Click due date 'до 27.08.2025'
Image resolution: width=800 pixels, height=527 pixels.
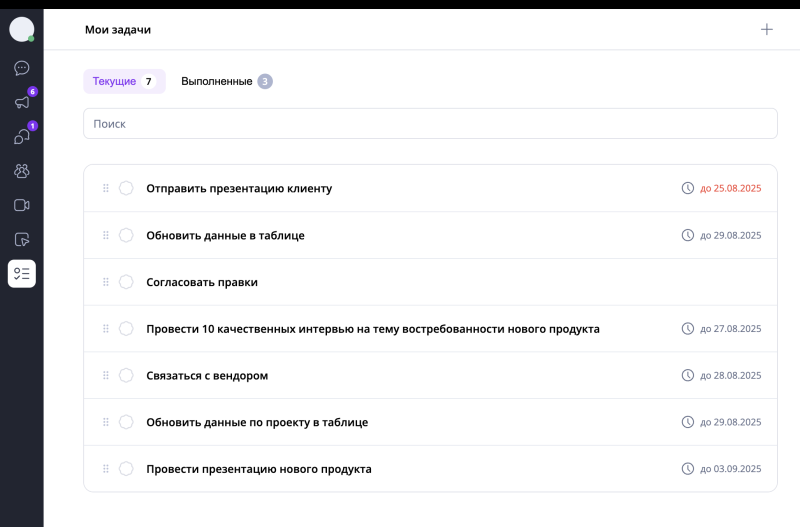(x=730, y=329)
